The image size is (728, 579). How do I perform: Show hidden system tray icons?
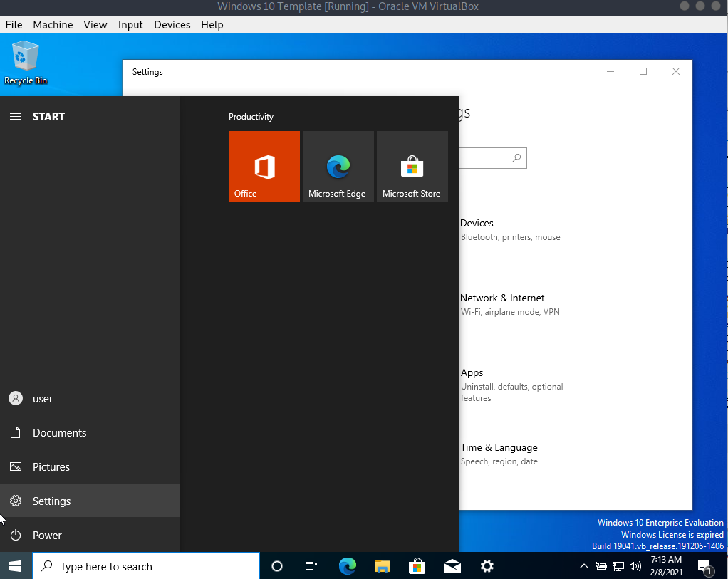584,566
